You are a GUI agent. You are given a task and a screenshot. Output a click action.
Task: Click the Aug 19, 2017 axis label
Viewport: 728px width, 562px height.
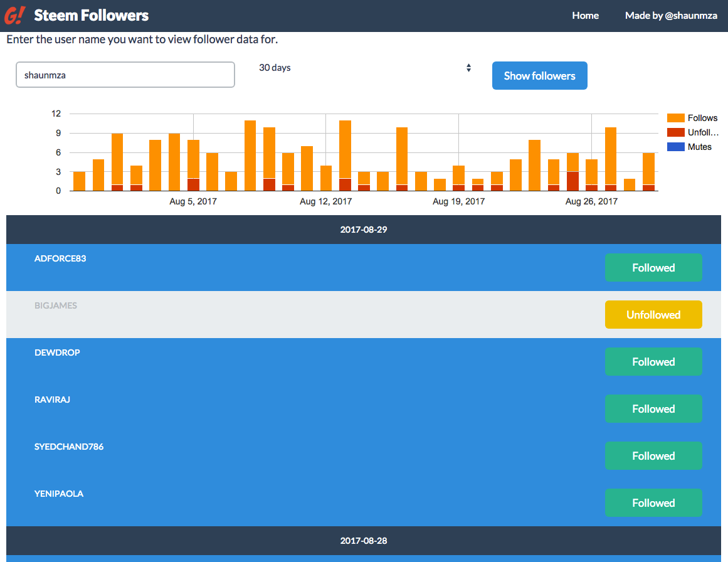459,201
